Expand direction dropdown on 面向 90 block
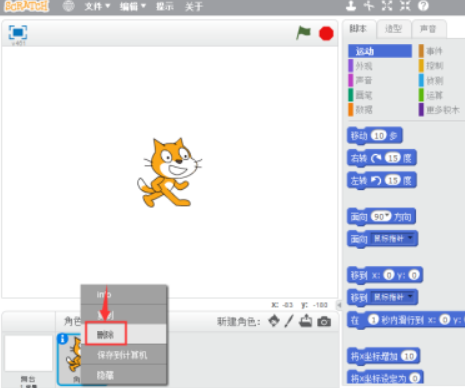Screen dimensions: 465x388 click(x=387, y=216)
